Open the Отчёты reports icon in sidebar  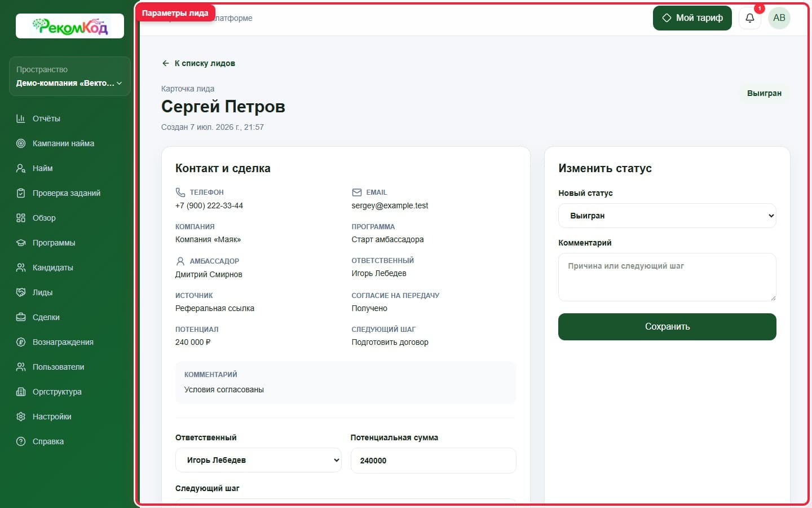[21, 119]
